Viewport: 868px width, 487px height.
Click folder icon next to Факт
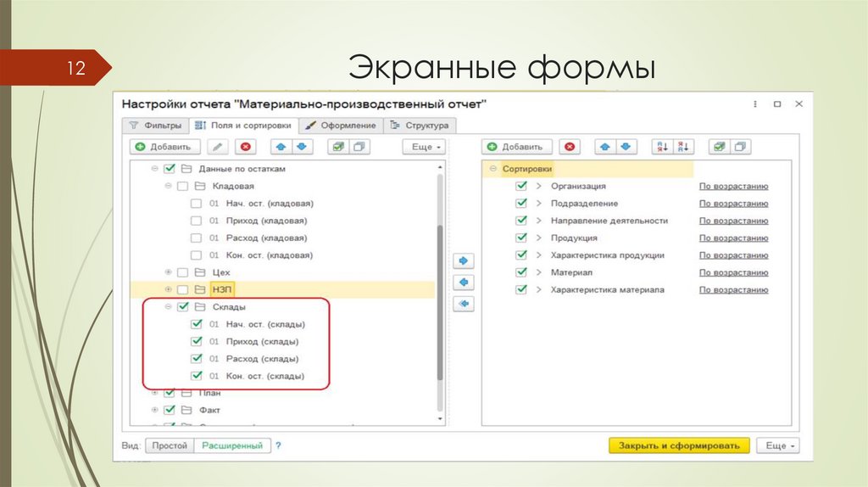pos(186,411)
